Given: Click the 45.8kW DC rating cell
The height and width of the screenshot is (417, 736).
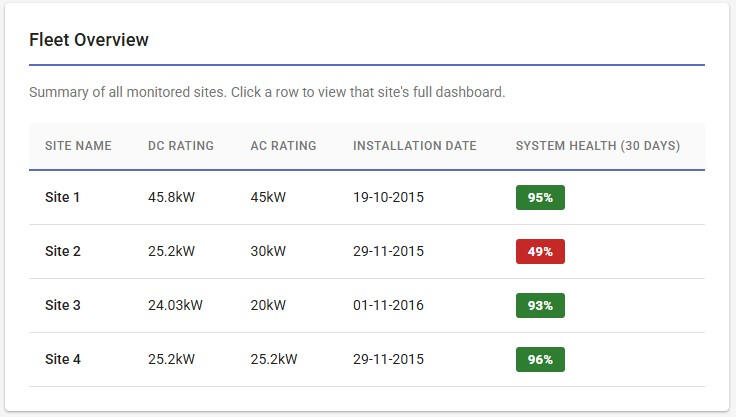Looking at the screenshot, I should (x=171, y=198).
